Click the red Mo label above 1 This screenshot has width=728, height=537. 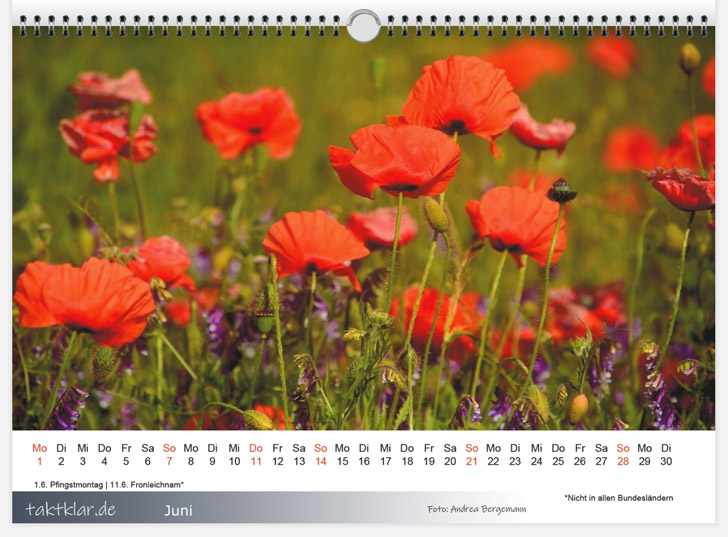[x=39, y=448]
